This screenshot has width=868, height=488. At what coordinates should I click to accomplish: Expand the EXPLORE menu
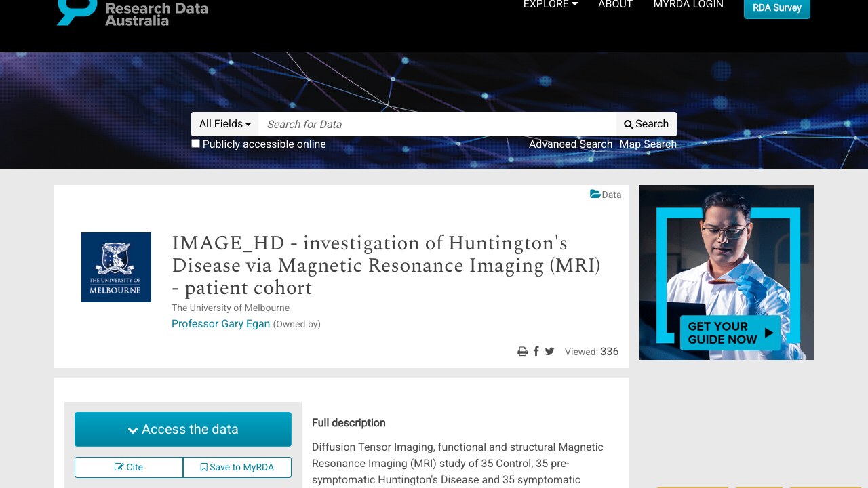[x=550, y=5]
